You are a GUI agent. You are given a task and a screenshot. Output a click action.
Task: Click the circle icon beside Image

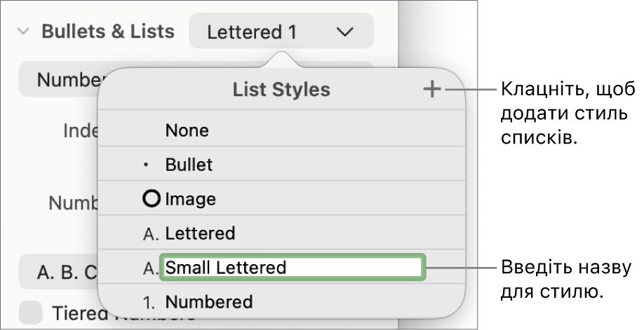point(151,199)
